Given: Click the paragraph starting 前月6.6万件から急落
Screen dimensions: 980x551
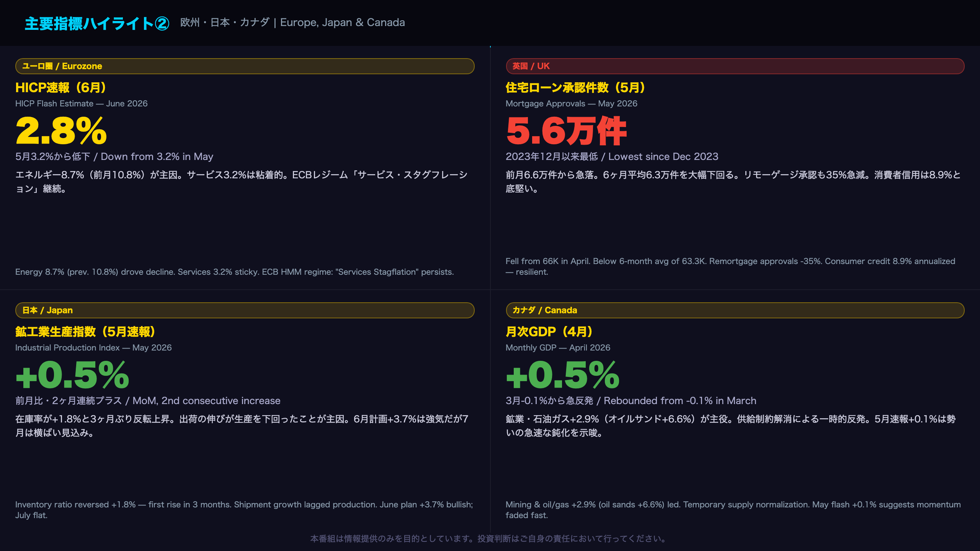Looking at the screenshot, I should click(x=733, y=182).
